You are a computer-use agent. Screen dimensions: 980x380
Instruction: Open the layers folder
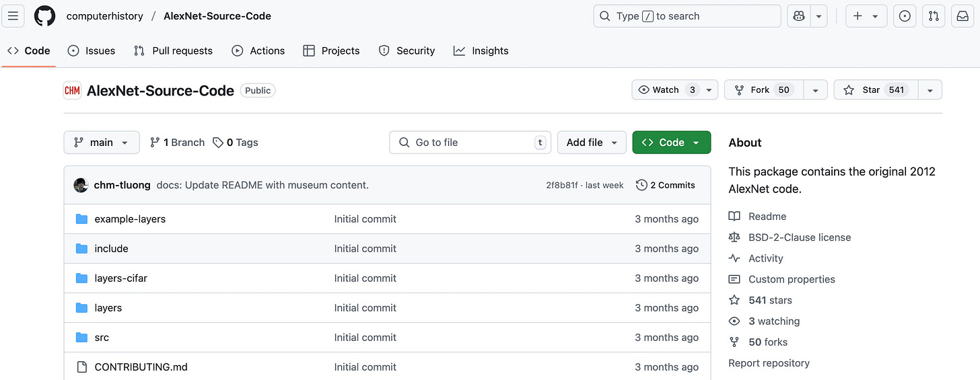click(108, 307)
